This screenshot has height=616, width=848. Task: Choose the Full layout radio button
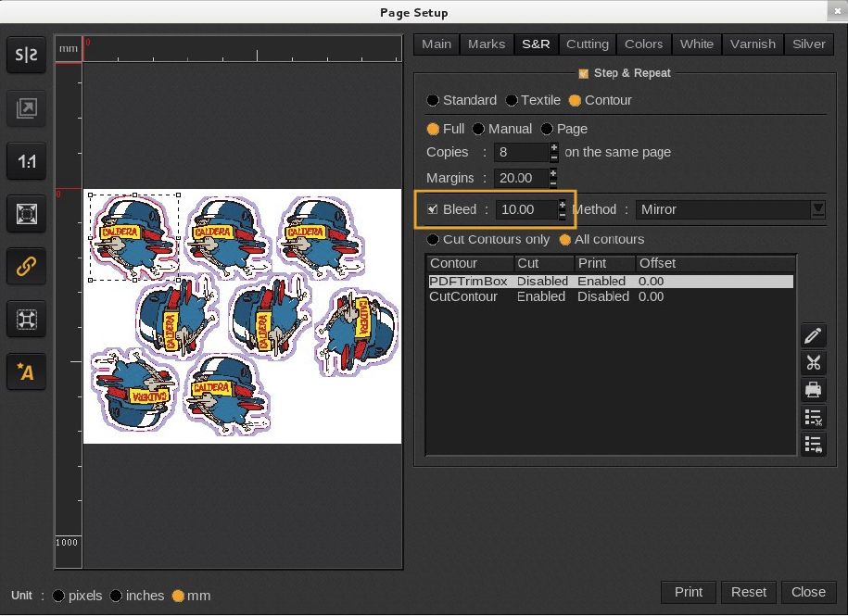(x=433, y=129)
